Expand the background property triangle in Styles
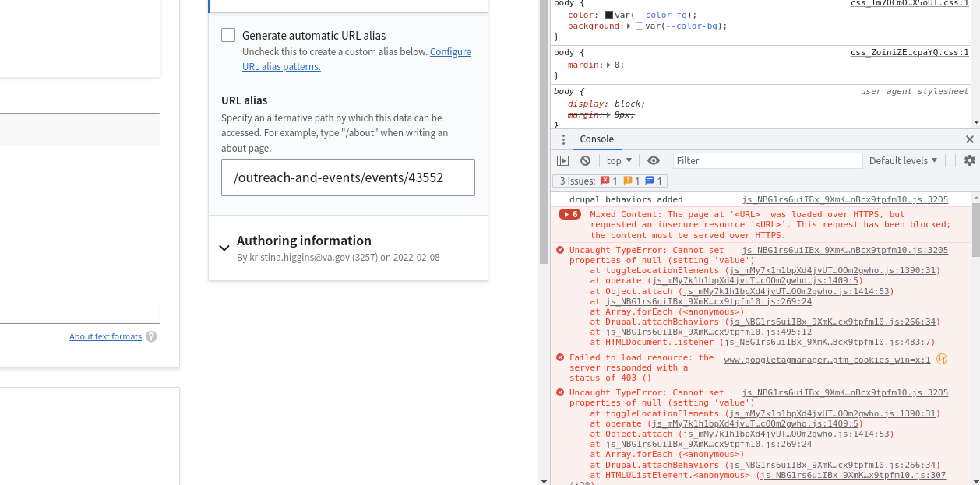Screen dimensions: 980x485 pyautogui.click(x=629, y=26)
